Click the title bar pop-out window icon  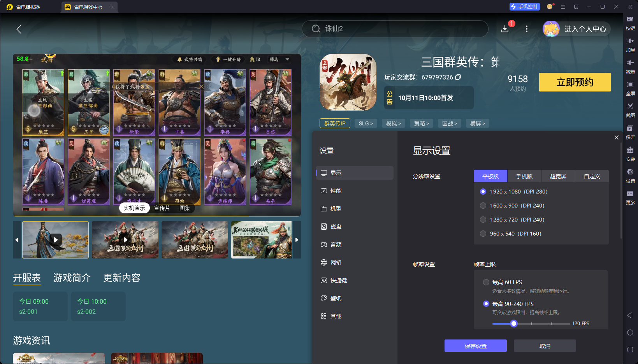(576, 7)
